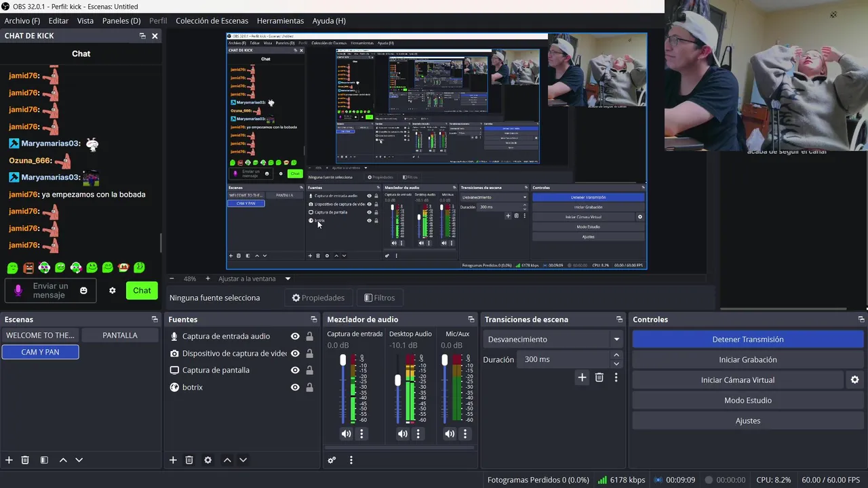868x488 pixels.
Task: Open the emoji picker in chat
Action: [83, 290]
